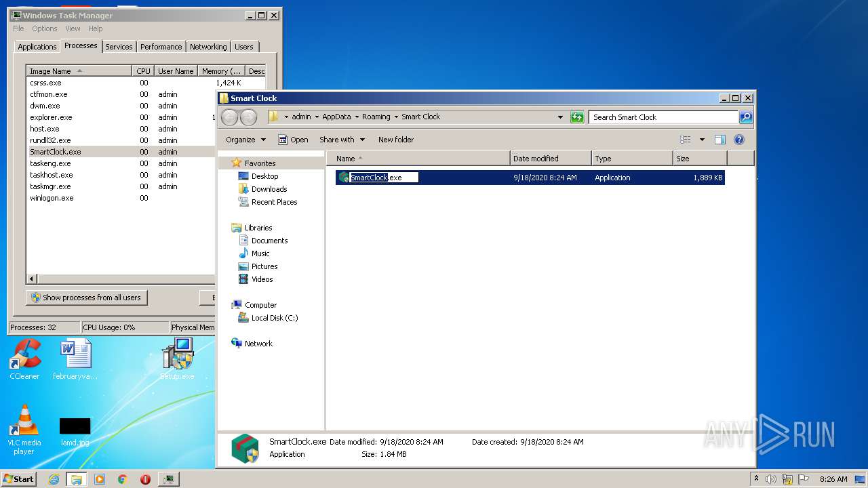Launch Chrome from taskbar
This screenshot has height=488, width=868.
tap(123, 479)
